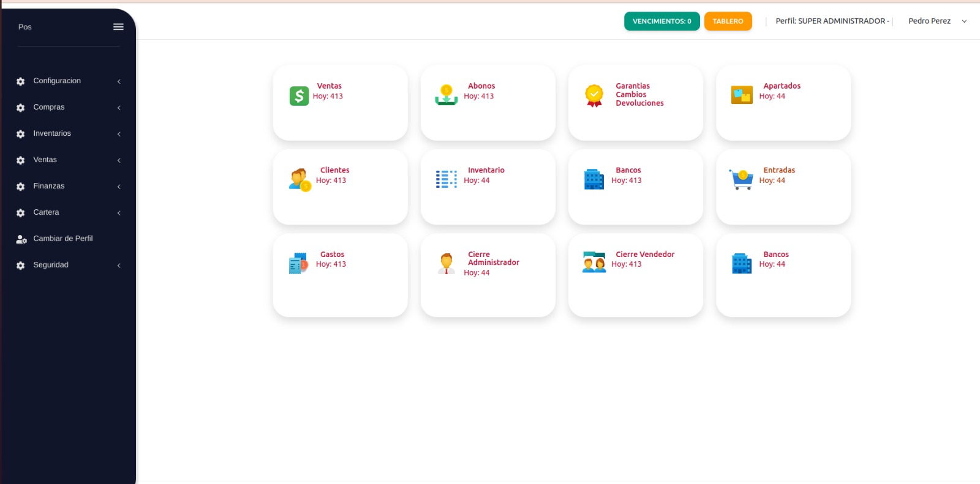The height and width of the screenshot is (484, 980).
Task: Click 'Hoy: 413' under Abonos card
Action: [478, 96]
